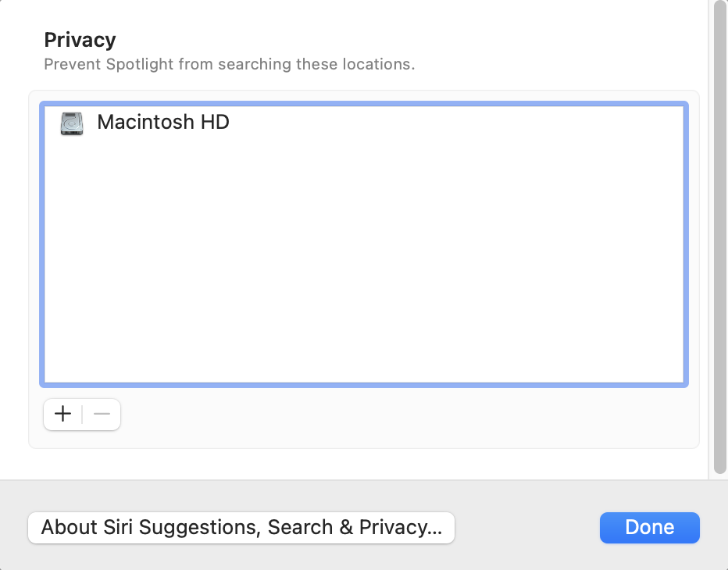Click the letters HD in the drive name

click(x=215, y=122)
